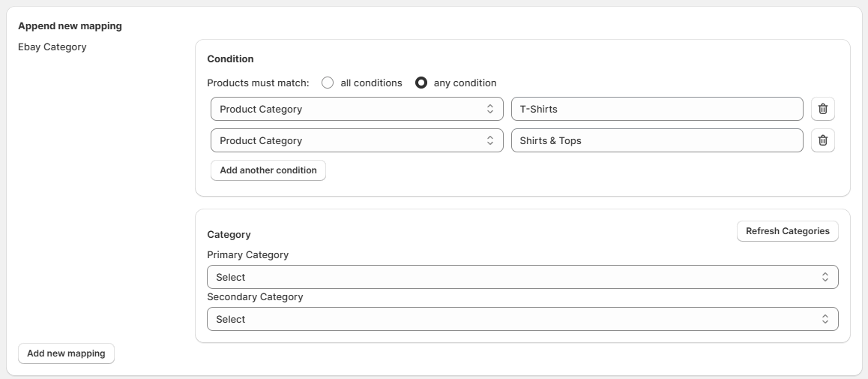Image resolution: width=868 pixels, height=379 pixels.
Task: Open the Primary Category select dropdown
Action: [522, 277]
